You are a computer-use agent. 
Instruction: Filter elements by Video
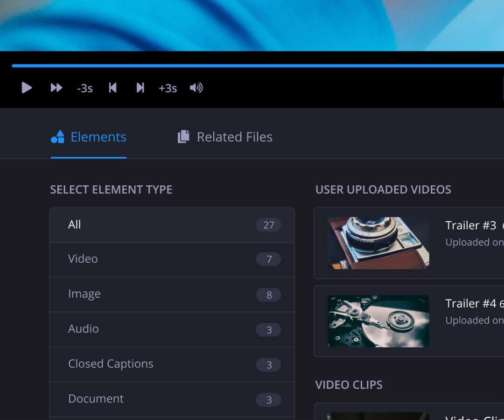(x=172, y=259)
